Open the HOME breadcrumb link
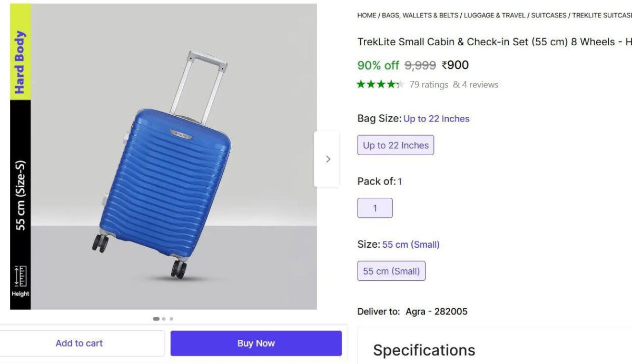 (x=367, y=15)
